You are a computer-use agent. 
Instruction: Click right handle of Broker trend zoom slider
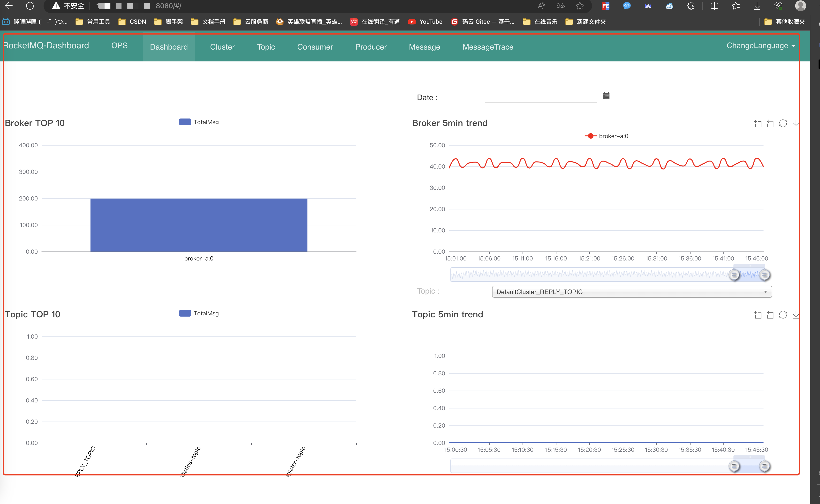(x=764, y=275)
